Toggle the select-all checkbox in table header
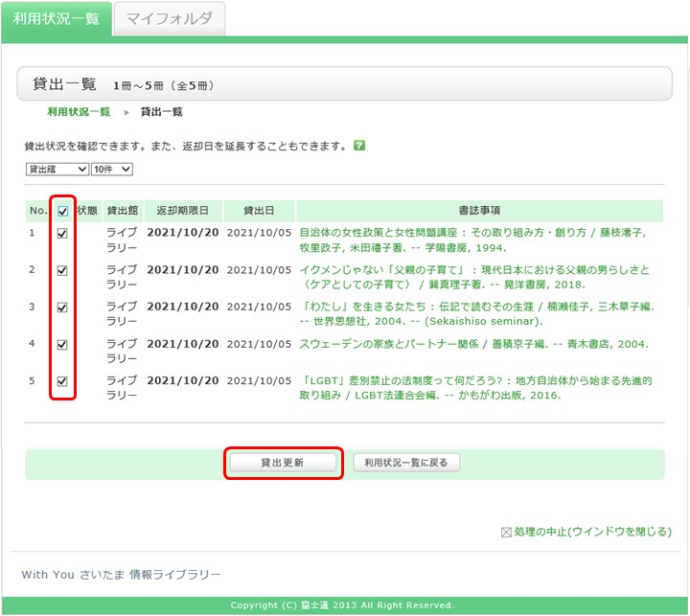The width and height of the screenshot is (690, 616). click(62, 211)
